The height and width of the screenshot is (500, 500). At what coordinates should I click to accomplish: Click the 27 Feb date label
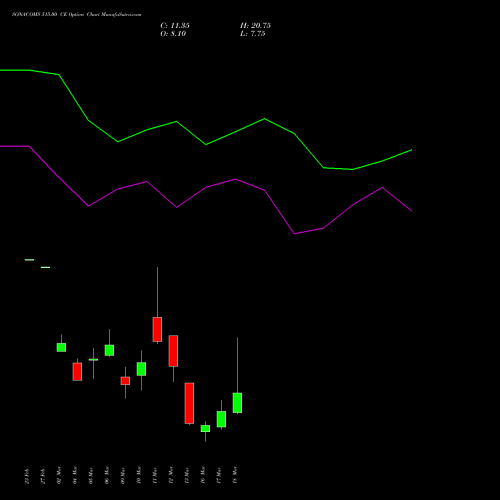(x=43, y=476)
